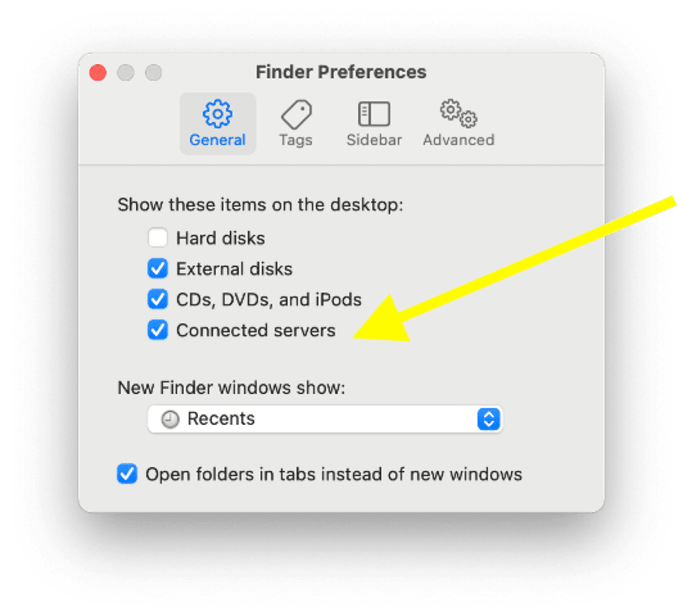Uncheck the External disks checkbox

(158, 269)
